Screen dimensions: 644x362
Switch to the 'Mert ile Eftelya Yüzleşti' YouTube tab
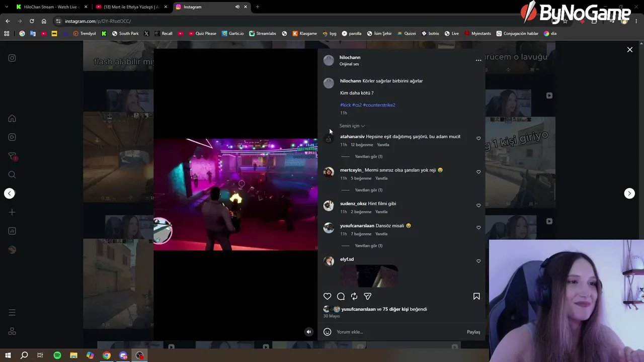131,7
